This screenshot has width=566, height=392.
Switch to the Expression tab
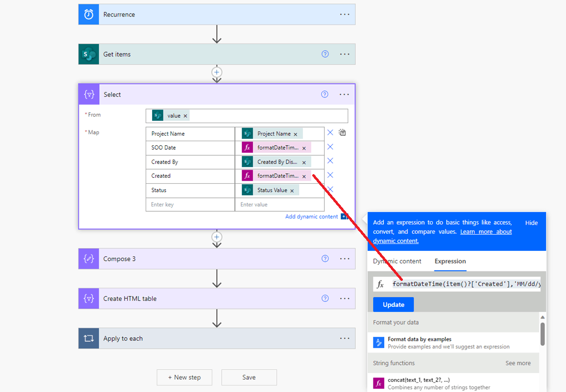(450, 261)
